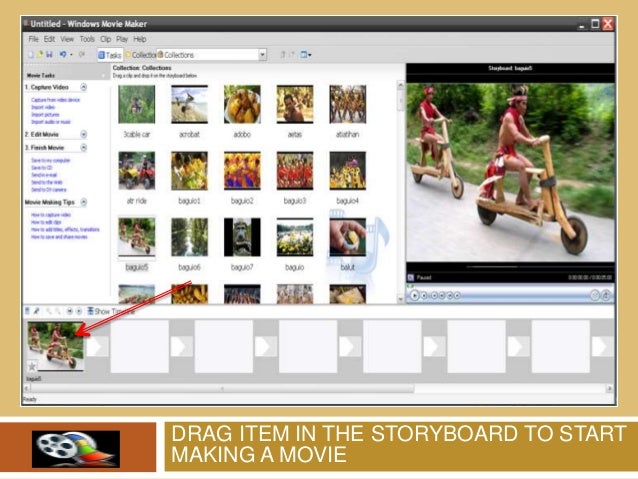Click the New Collection Folder icon
Screen dimensions: 638x479
click(292, 55)
